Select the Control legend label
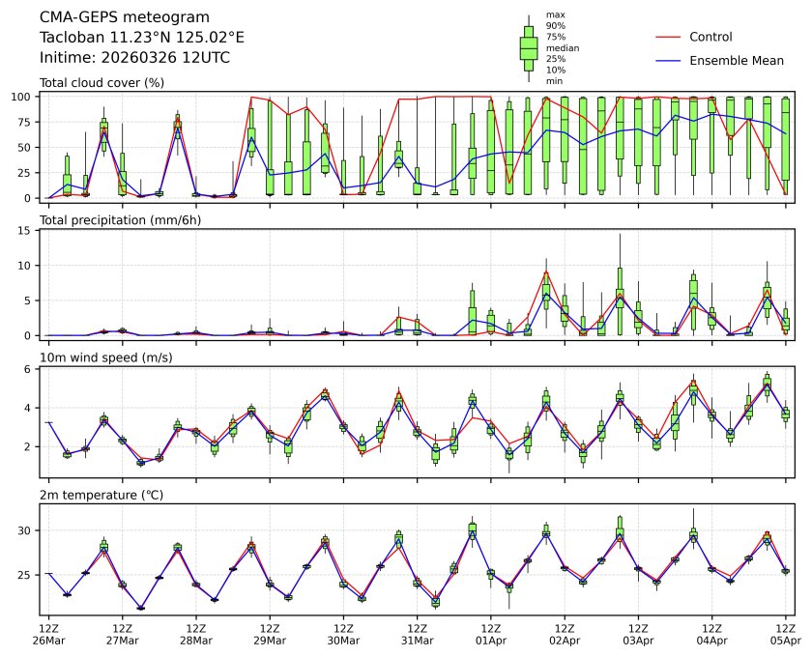This screenshot has height=657, width=812. point(710,37)
